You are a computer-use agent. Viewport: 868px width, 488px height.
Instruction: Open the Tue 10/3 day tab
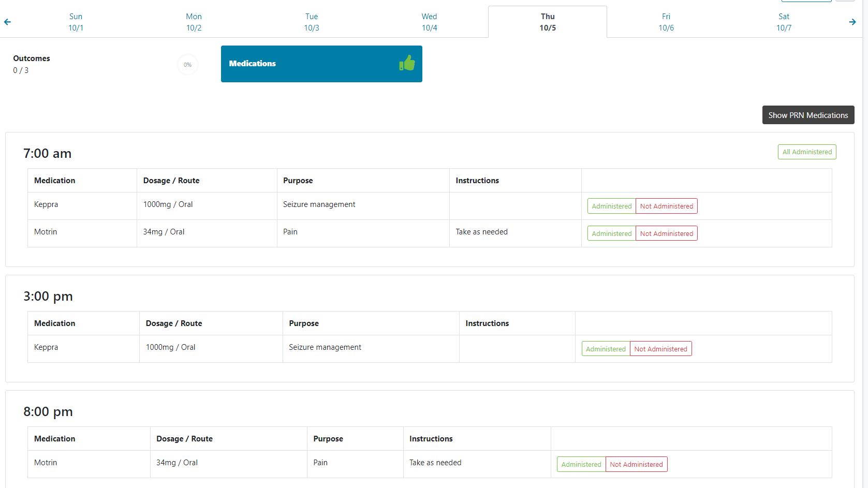(x=312, y=22)
